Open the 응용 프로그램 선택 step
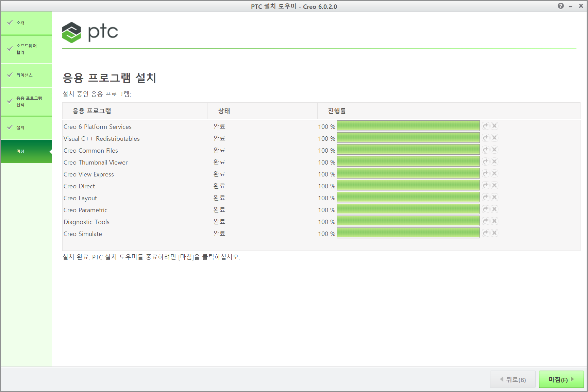 (27, 101)
